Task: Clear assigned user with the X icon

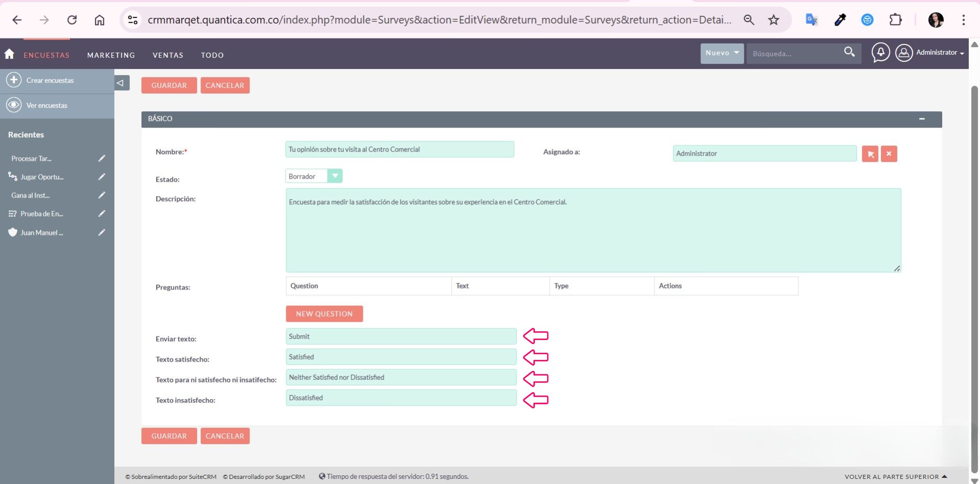Action: pyautogui.click(x=889, y=154)
